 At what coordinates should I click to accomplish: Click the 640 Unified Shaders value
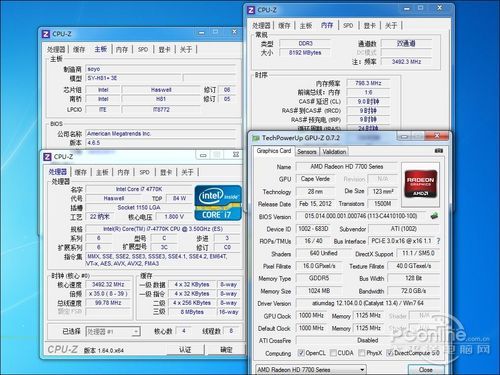point(323,253)
